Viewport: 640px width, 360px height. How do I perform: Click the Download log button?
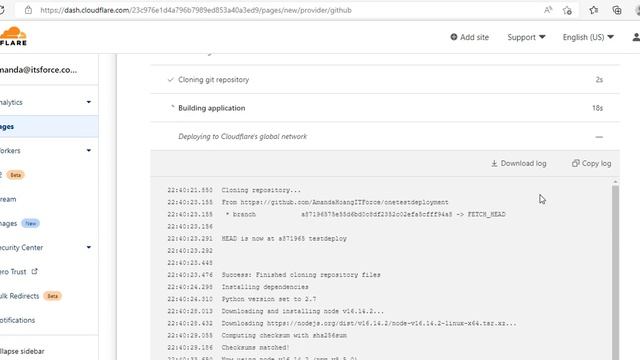point(518,163)
